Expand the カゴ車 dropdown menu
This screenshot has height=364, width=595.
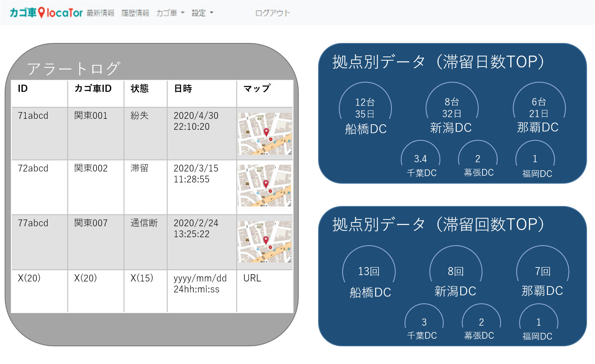click(170, 13)
